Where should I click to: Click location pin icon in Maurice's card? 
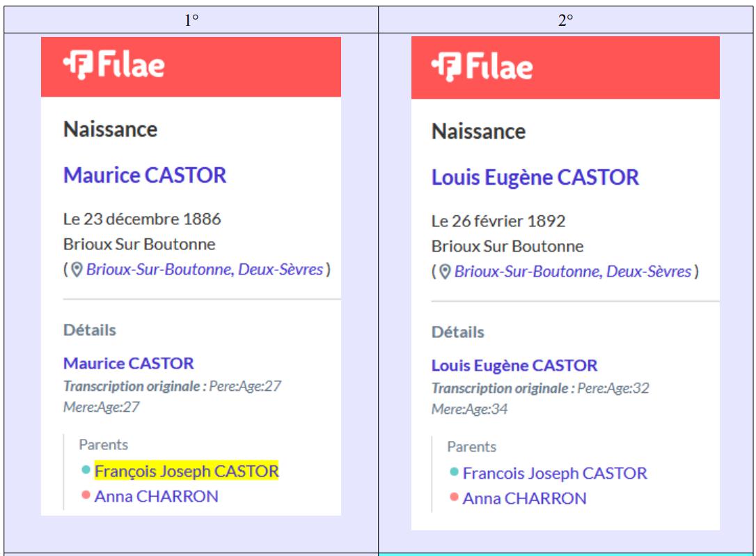(77, 270)
